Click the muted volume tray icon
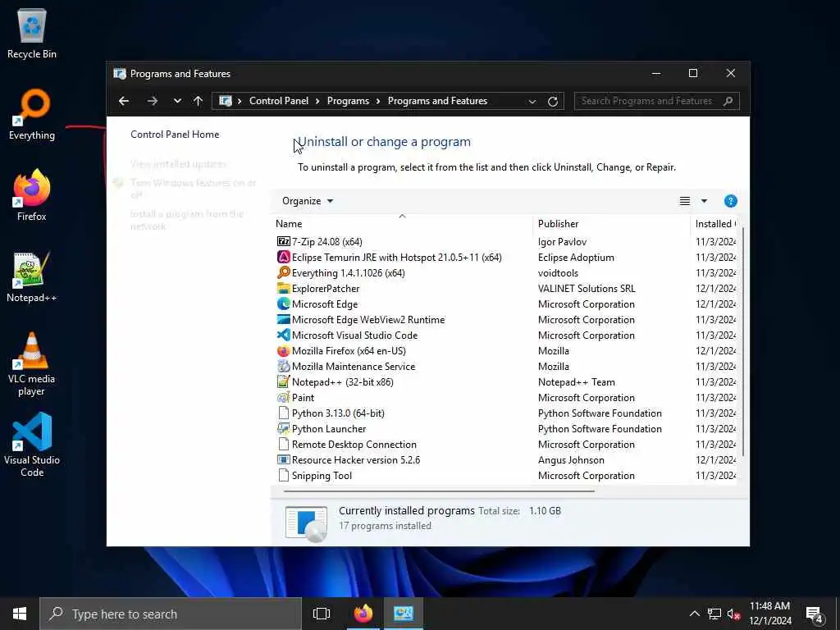This screenshot has height=630, width=840. (x=734, y=614)
